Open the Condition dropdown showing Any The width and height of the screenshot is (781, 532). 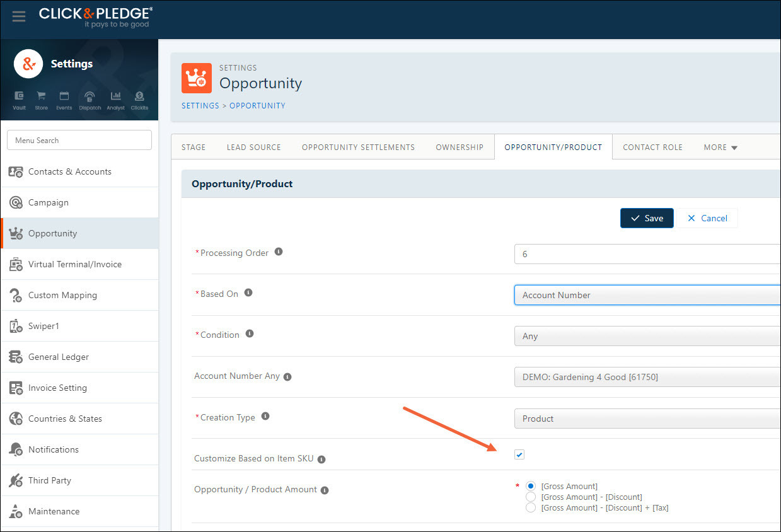point(647,336)
